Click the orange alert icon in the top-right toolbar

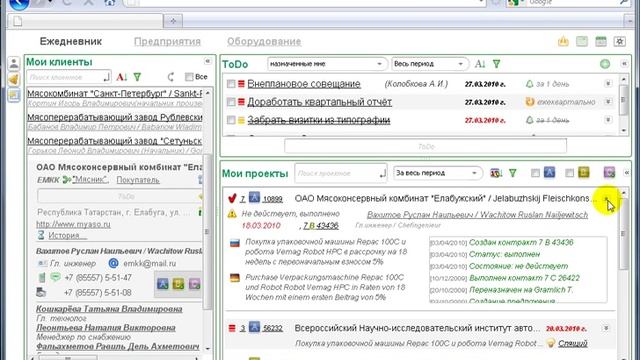pyautogui.click(x=563, y=41)
